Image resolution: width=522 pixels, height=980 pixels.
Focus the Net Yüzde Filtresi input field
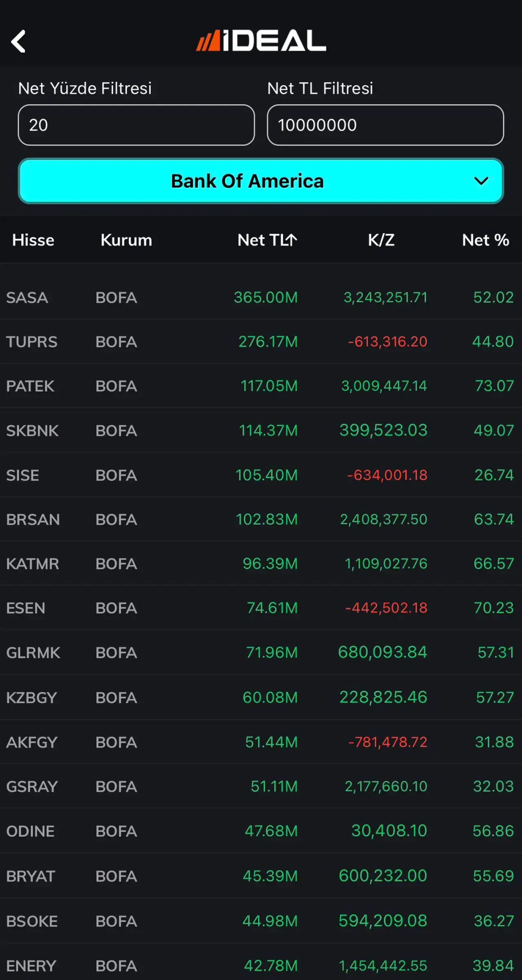[x=136, y=125]
